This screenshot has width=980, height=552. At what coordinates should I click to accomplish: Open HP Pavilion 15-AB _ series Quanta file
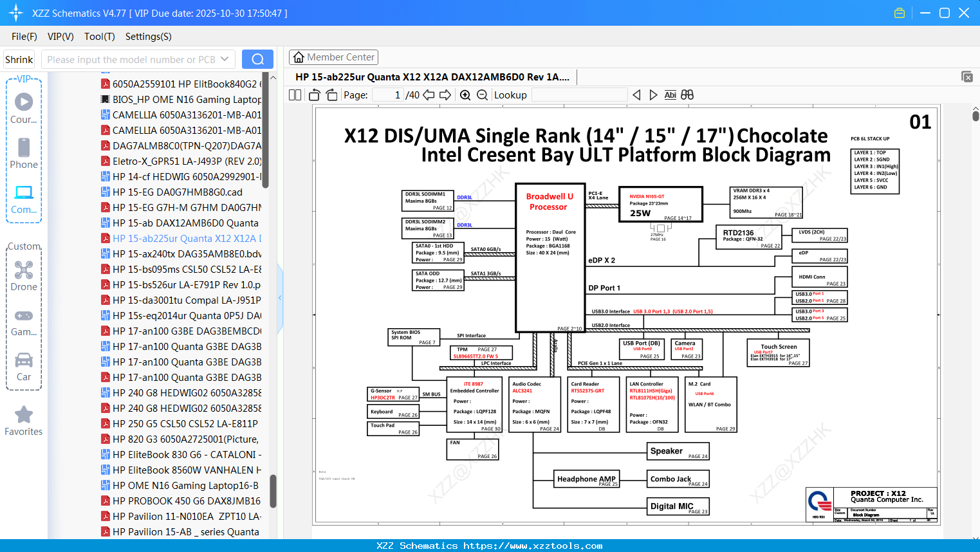coord(180,532)
